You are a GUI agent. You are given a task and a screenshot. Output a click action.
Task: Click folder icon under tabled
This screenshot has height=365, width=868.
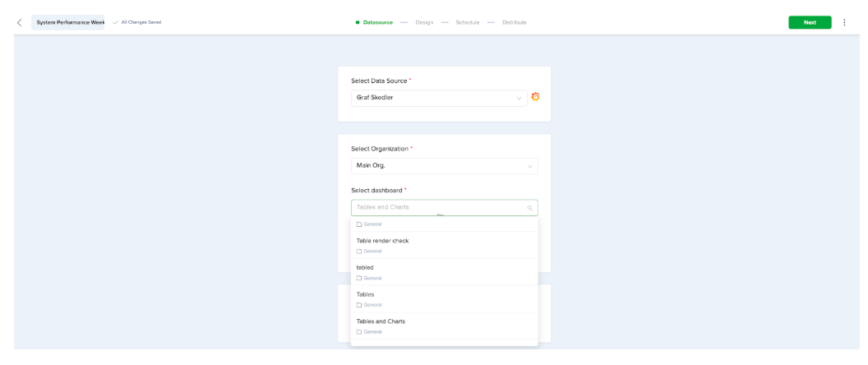pyautogui.click(x=359, y=279)
